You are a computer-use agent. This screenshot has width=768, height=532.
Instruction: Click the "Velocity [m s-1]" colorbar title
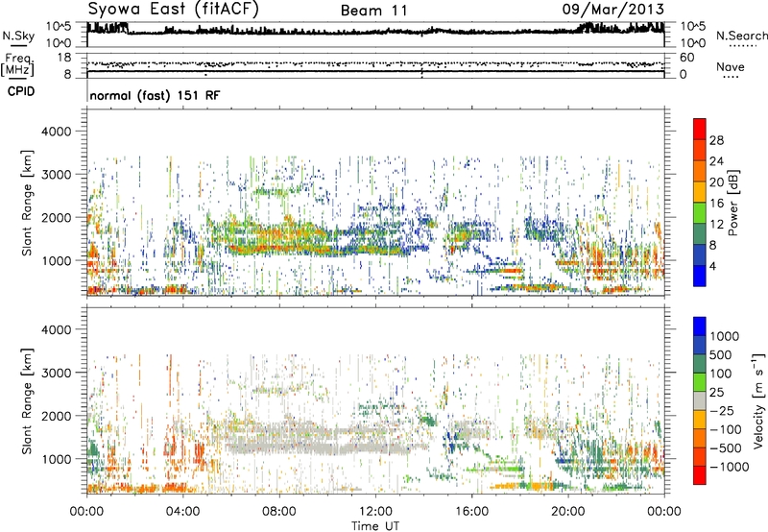point(758,400)
